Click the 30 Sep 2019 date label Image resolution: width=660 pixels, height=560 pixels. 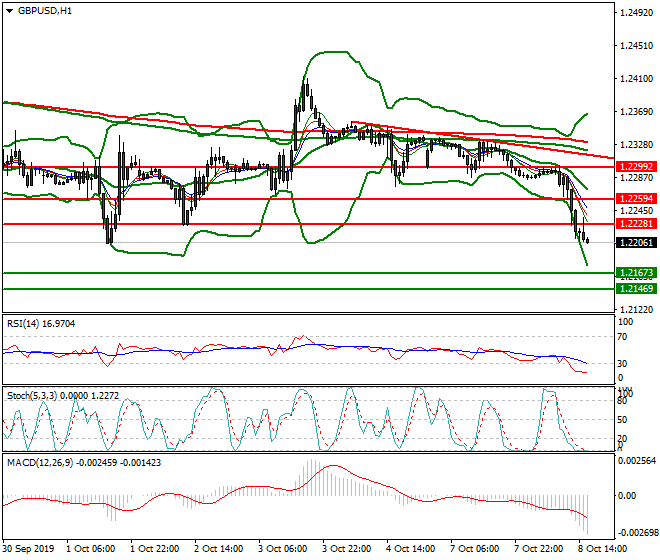(x=30, y=549)
